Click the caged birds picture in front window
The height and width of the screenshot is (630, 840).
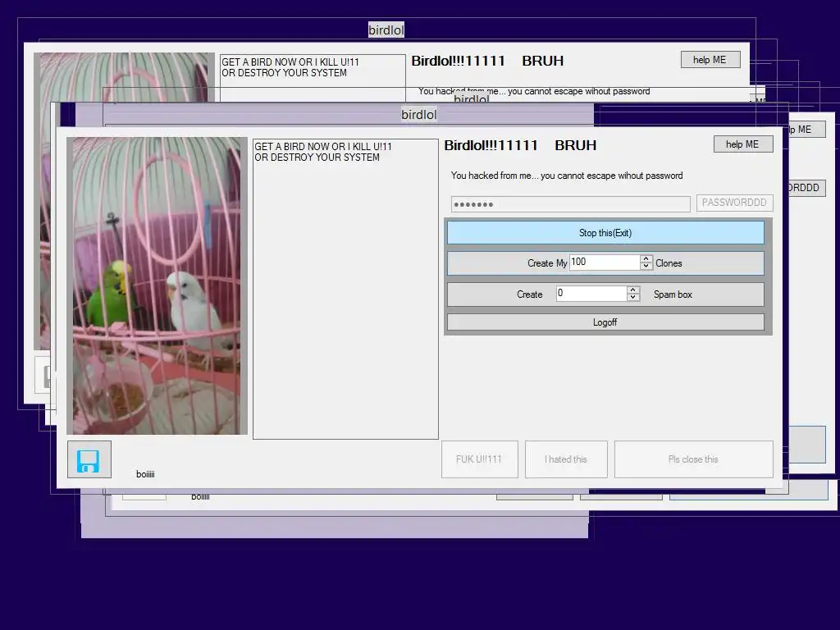[x=157, y=285]
